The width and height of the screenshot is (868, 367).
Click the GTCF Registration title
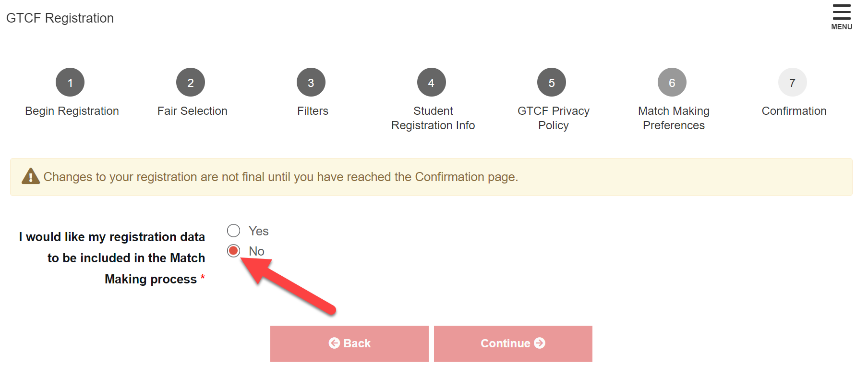tap(60, 18)
